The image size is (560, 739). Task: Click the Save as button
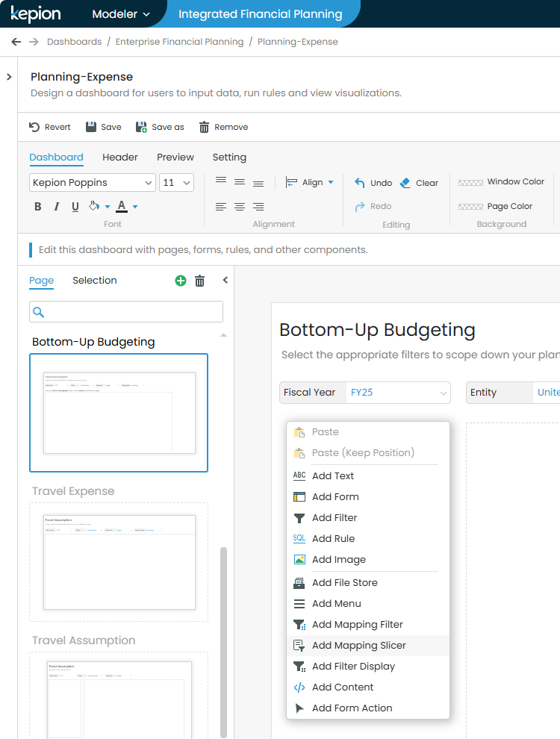coord(160,127)
